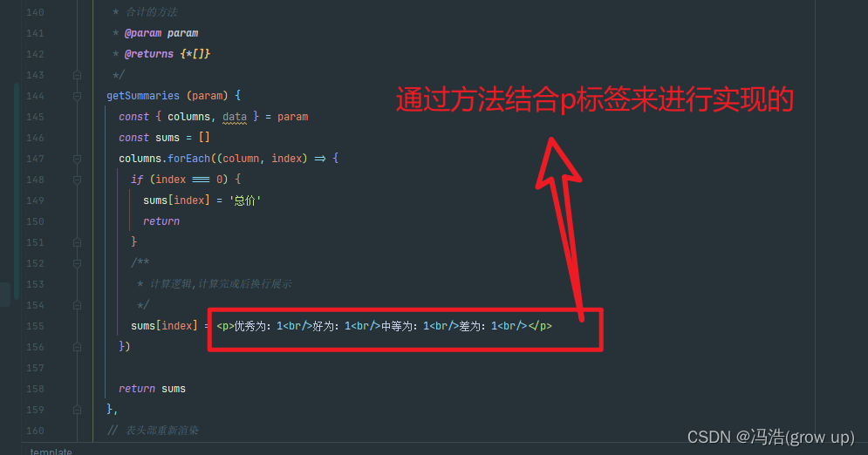Collapse the comment block fold at line 152
The width and height of the screenshot is (868, 455).
tap(77, 264)
